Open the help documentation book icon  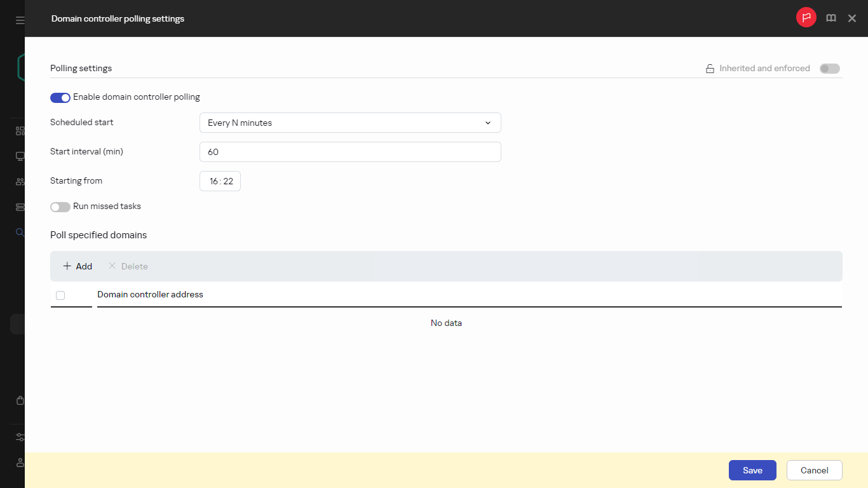(831, 18)
